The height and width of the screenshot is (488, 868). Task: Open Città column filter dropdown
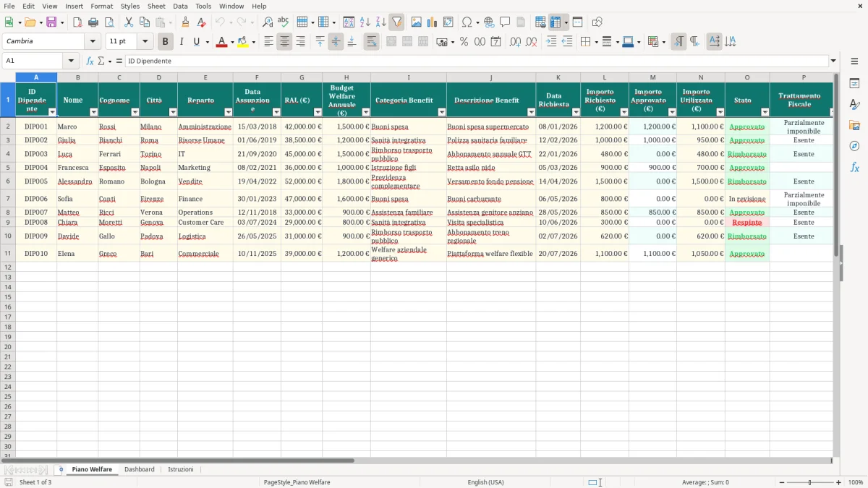pyautogui.click(x=173, y=112)
